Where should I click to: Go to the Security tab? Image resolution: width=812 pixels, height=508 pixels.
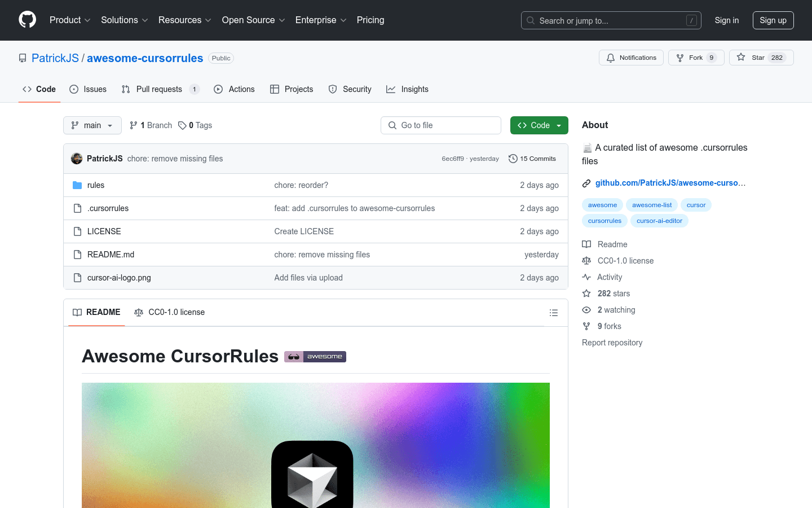click(x=350, y=89)
